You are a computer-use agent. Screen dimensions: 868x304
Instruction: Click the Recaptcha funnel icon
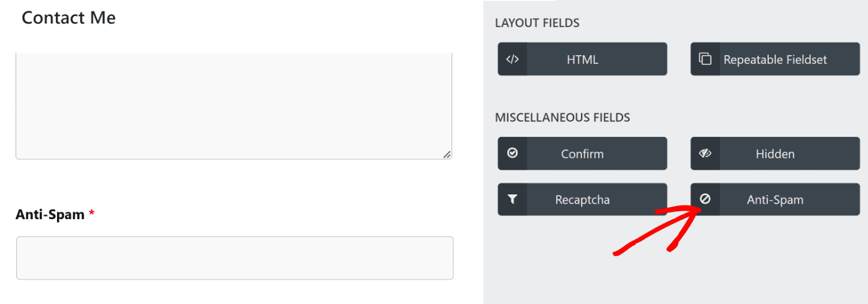pos(512,199)
